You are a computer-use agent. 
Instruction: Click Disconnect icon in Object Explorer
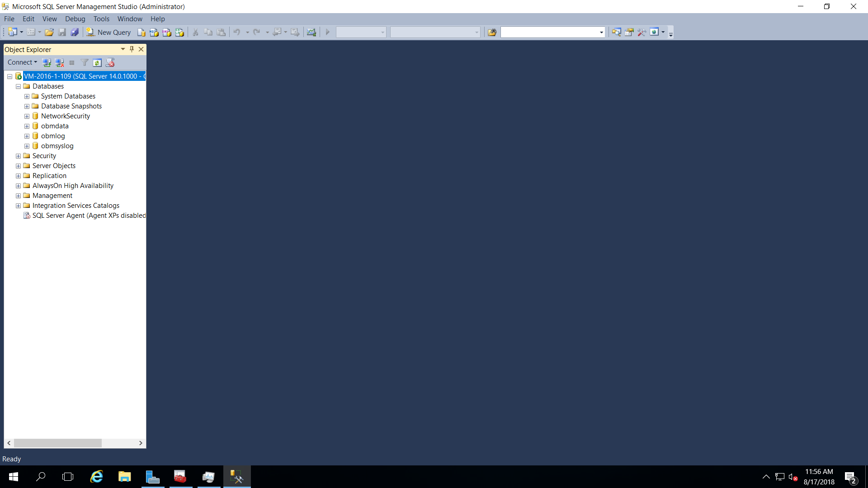tap(59, 62)
